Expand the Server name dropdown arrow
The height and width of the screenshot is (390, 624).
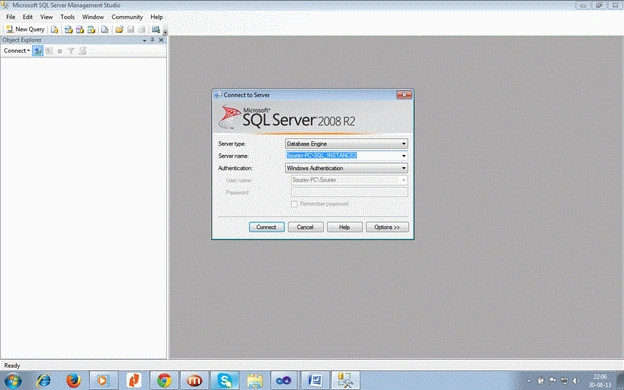tap(404, 156)
